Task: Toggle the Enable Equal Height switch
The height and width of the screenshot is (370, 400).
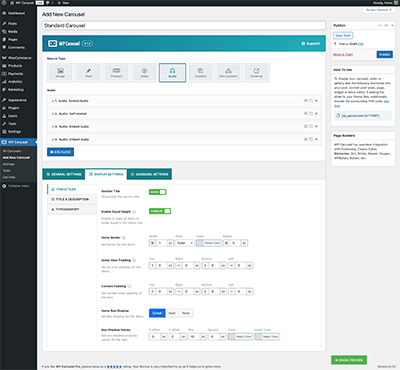Action: pyautogui.click(x=160, y=211)
